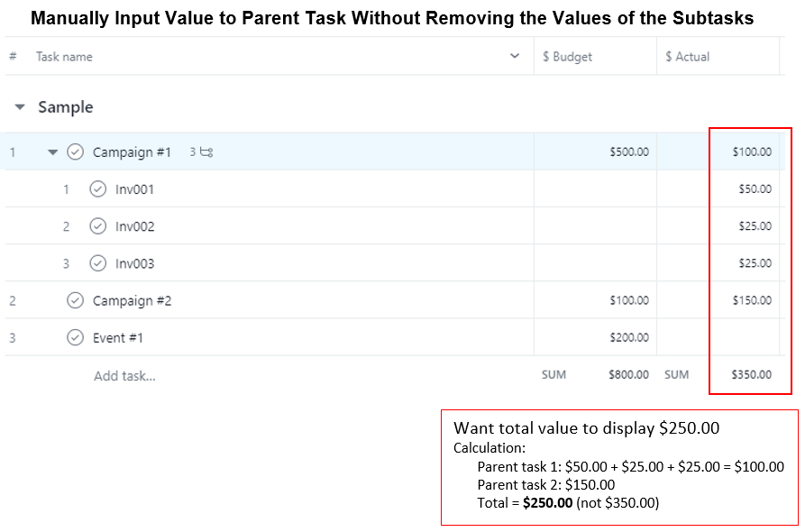The image size is (805, 532).
Task: Select Inv001 actual $50.00 cell
Action: (x=718, y=189)
